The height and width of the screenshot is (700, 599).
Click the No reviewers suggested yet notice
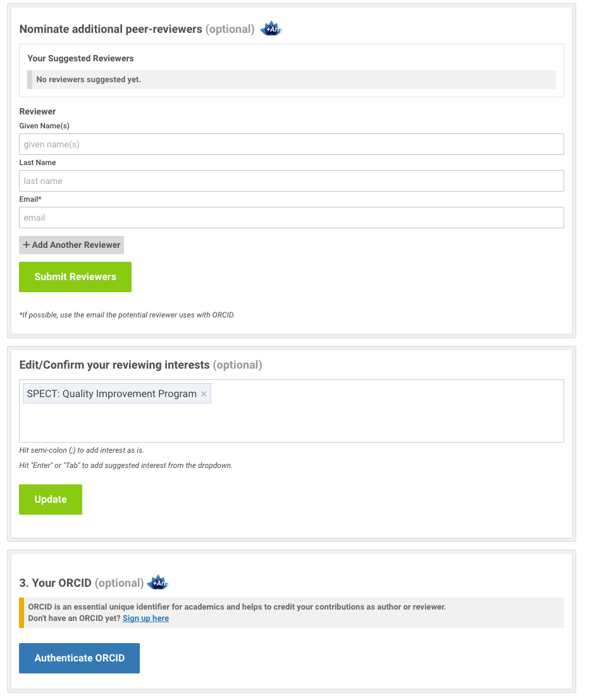click(89, 80)
